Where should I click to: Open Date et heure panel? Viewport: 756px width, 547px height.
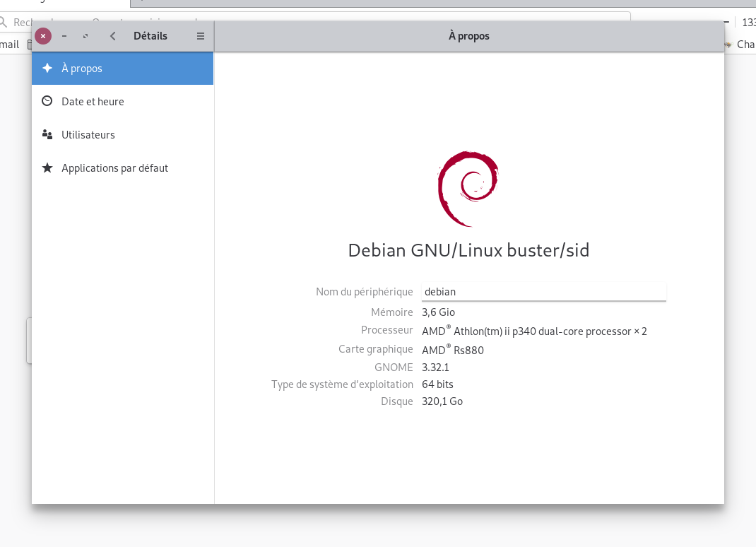122,102
